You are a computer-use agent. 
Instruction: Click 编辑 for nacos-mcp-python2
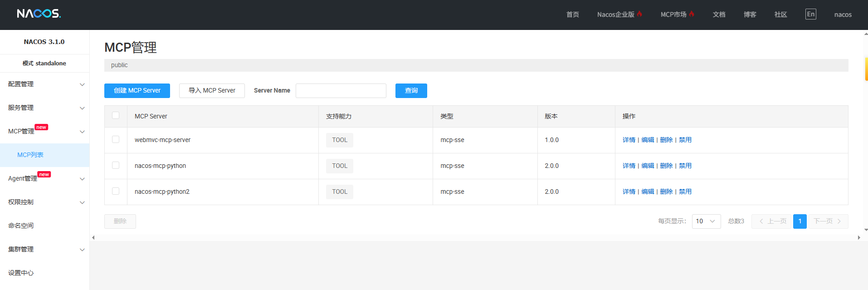(648, 192)
